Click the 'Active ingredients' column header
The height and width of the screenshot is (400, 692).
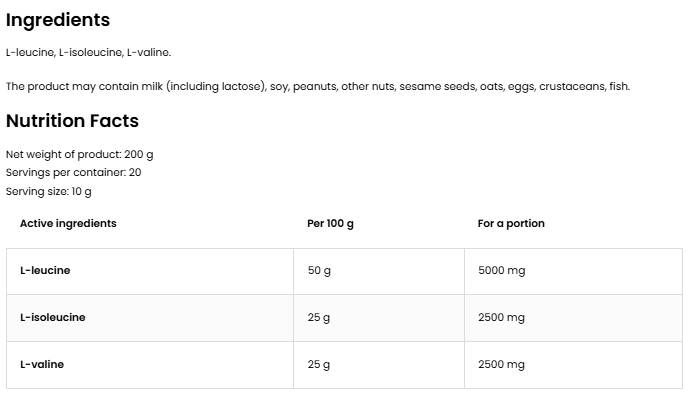(68, 223)
